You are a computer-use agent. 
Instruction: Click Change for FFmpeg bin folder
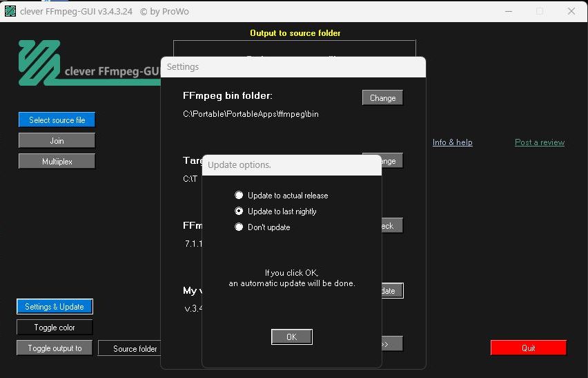point(382,97)
